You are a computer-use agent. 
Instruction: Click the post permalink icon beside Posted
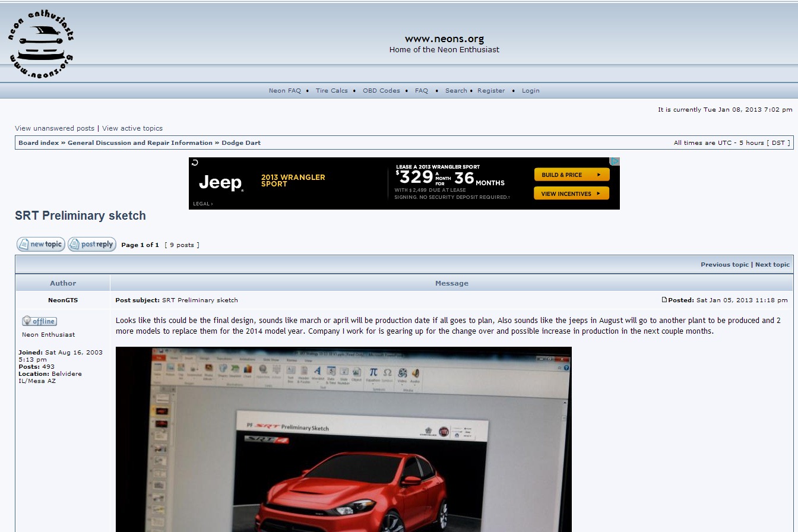[x=664, y=300]
